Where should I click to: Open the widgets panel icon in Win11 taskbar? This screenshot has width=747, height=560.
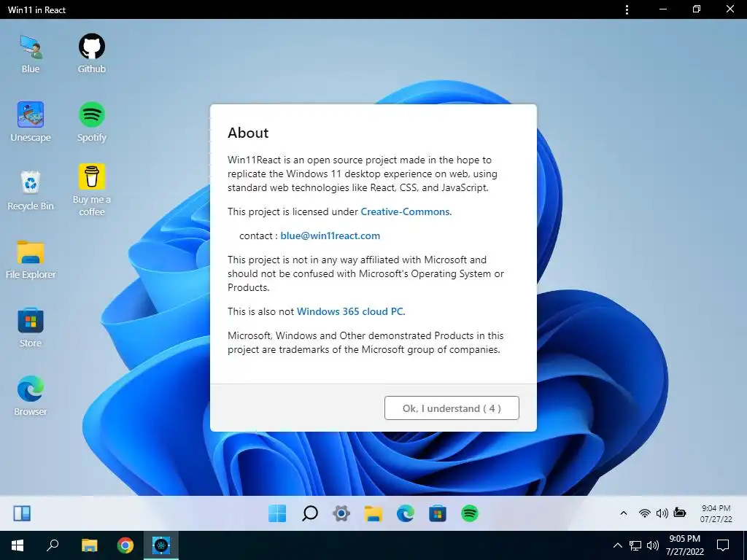[22, 513]
